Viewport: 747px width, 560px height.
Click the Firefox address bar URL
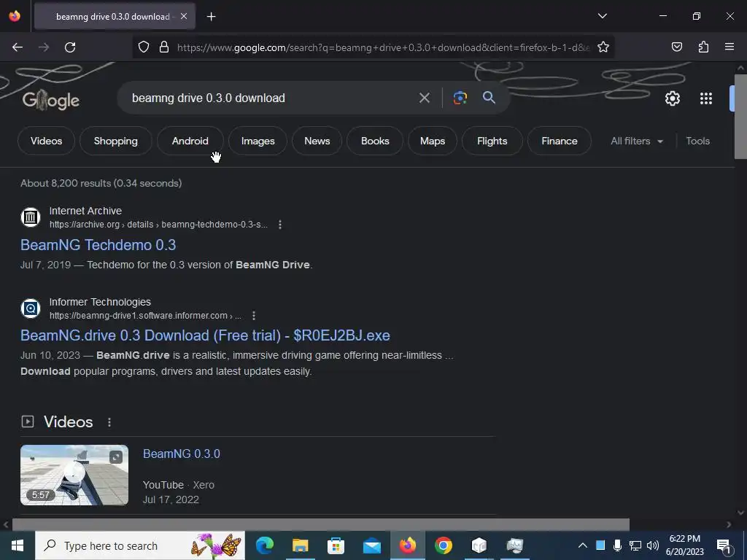click(x=383, y=47)
